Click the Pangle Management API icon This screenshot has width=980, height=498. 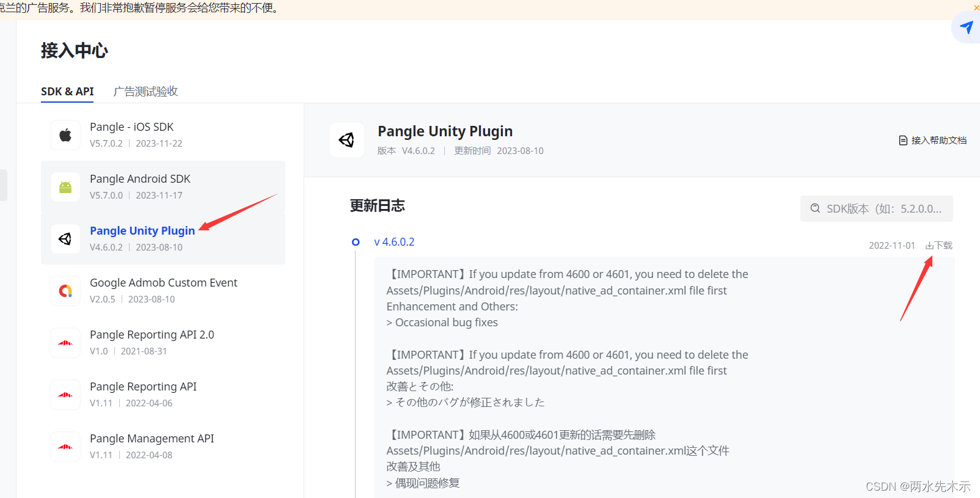[x=65, y=447]
